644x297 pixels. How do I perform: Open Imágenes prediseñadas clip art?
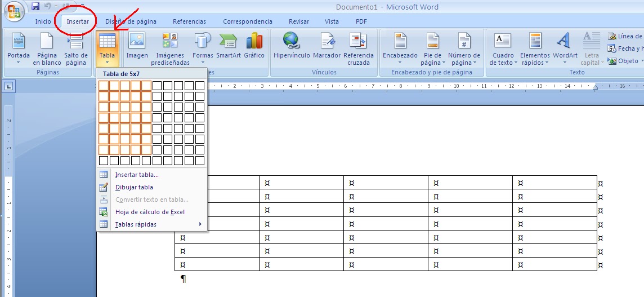(170, 48)
